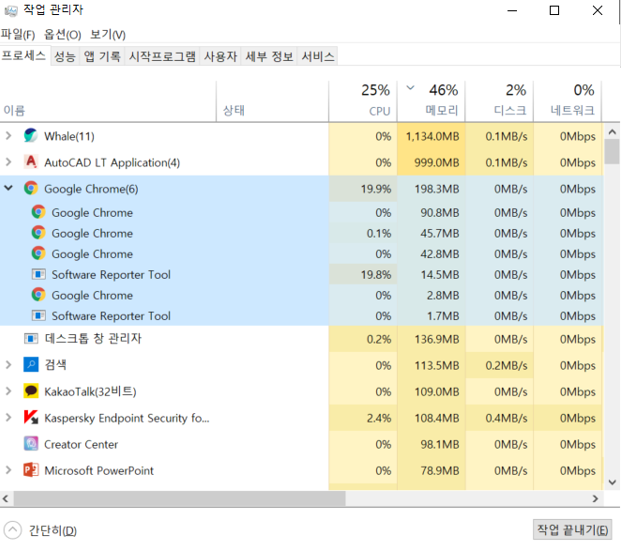621x546 pixels.
Task: Select the KakaoTalk(32비트) name
Action: [90, 392]
